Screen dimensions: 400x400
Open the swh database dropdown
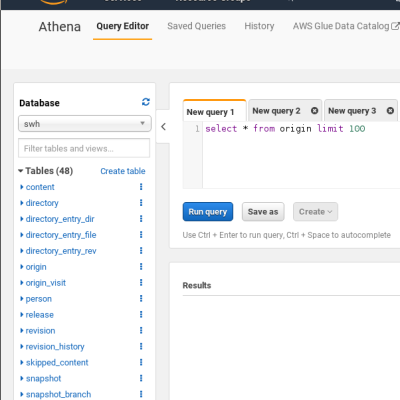[x=85, y=124]
